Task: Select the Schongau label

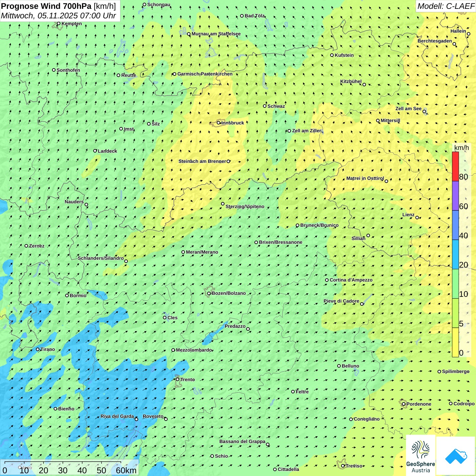Action: tap(158, 5)
